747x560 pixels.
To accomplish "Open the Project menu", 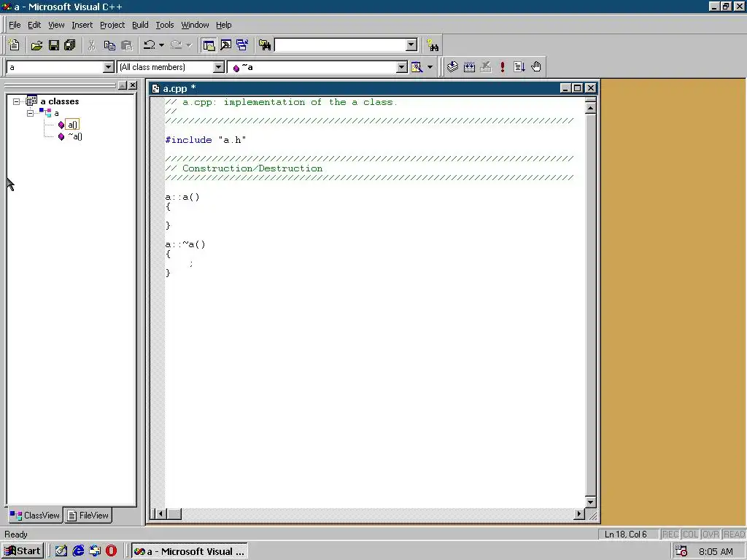I will point(112,25).
